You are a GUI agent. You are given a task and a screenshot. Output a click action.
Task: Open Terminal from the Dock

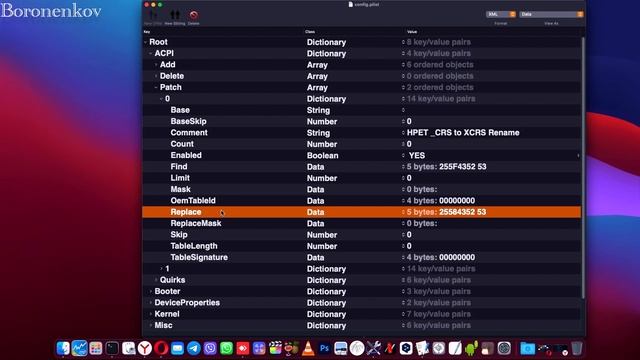(x=112, y=349)
